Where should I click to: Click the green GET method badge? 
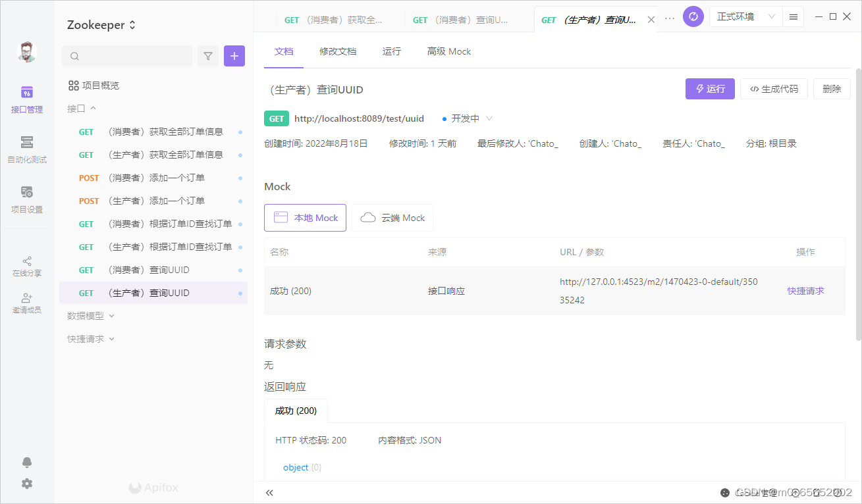(277, 118)
